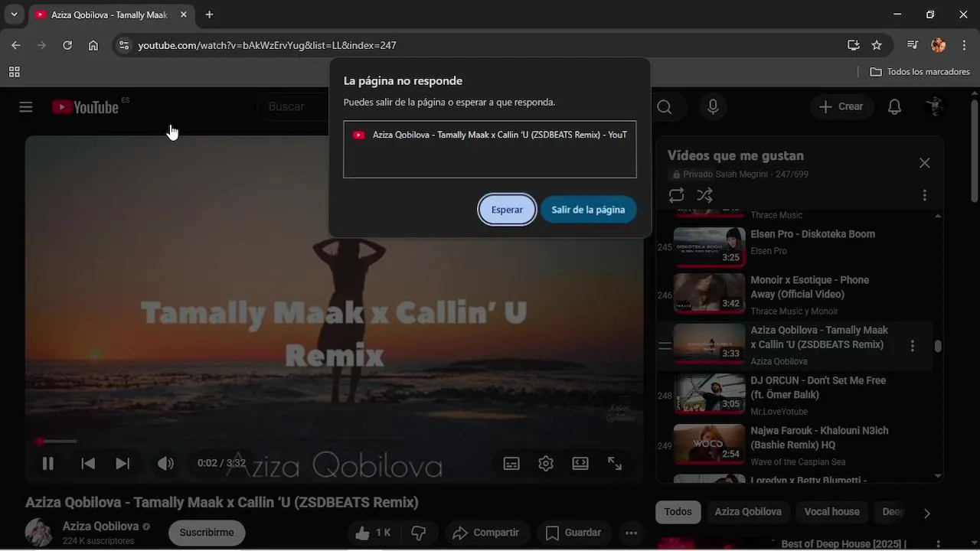The width and height of the screenshot is (980, 551).
Task: Open playlist options three-dot menu
Action: (925, 195)
